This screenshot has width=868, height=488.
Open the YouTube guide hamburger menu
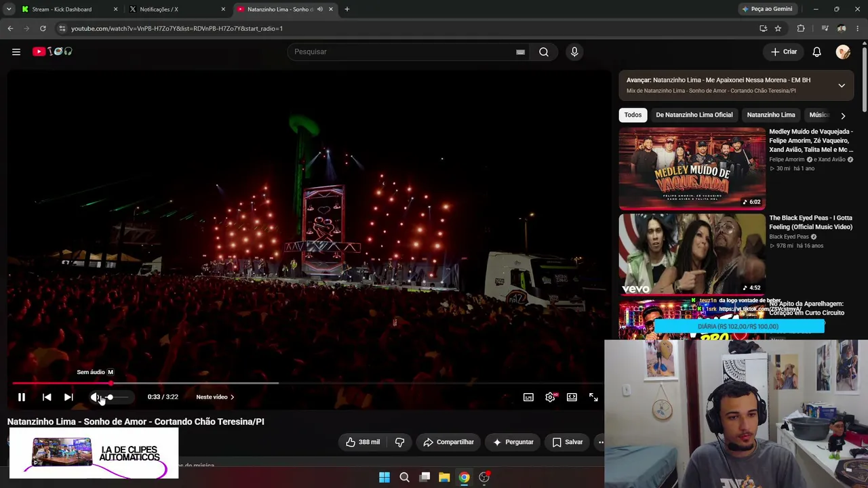tap(16, 52)
